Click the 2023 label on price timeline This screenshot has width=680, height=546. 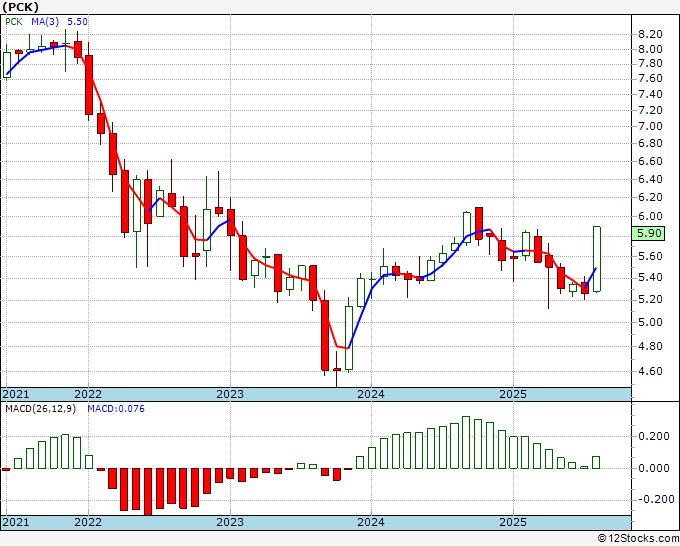(230, 394)
